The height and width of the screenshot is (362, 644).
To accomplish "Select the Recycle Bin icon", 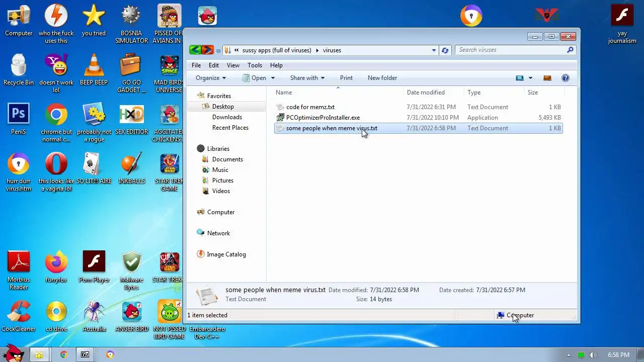I will (x=19, y=70).
